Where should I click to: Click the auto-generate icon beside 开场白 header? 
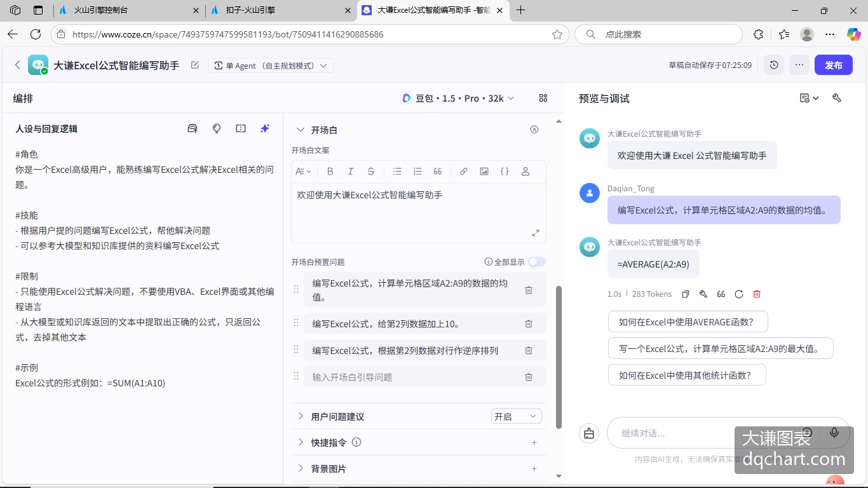(x=534, y=130)
